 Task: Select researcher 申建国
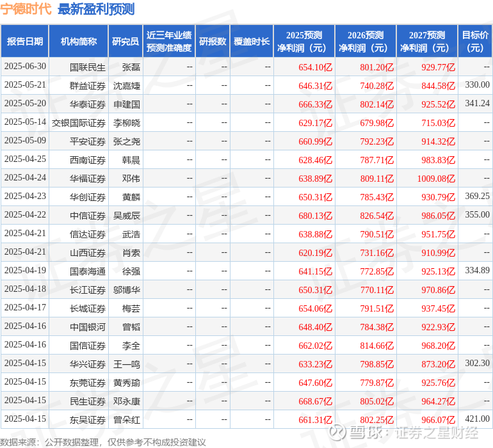click(x=126, y=104)
